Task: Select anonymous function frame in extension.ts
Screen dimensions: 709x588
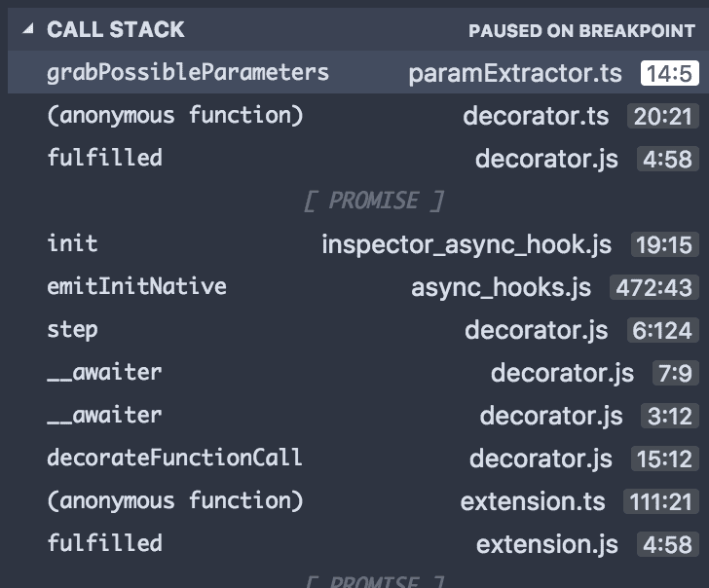Action: tap(175, 500)
